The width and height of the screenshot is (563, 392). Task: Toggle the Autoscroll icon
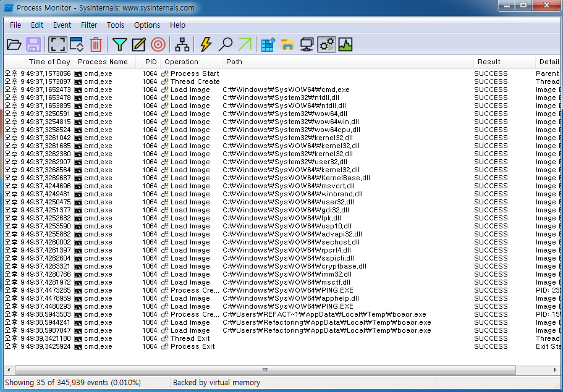(x=77, y=44)
